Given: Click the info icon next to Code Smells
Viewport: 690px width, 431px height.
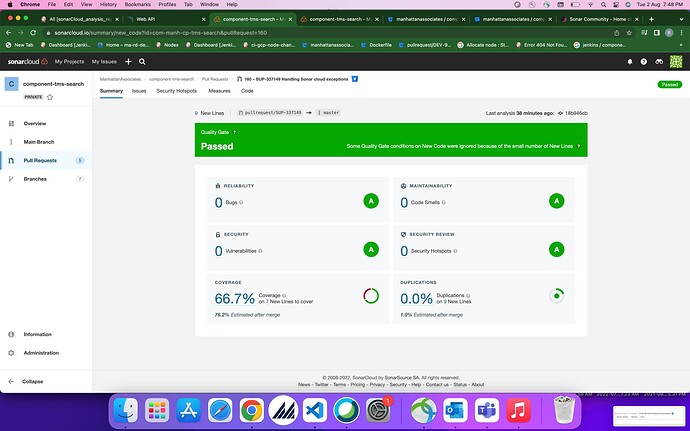Looking at the screenshot, I should point(444,203).
